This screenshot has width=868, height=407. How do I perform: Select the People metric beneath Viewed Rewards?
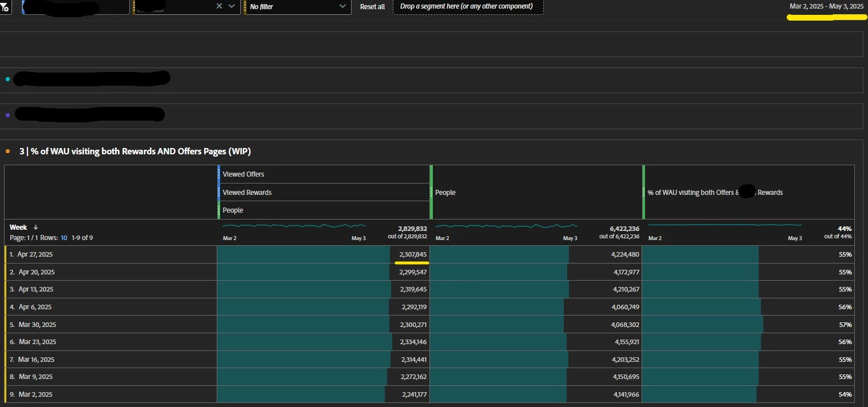tap(324, 210)
